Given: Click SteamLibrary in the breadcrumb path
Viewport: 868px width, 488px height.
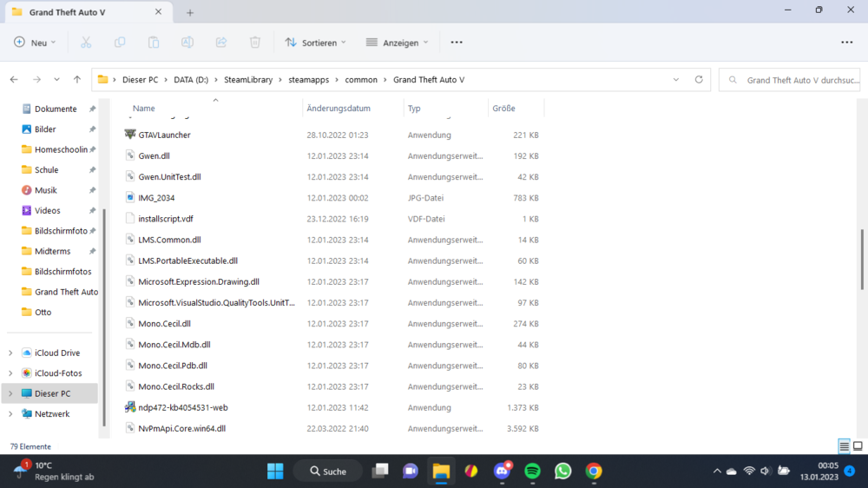Looking at the screenshot, I should point(248,80).
